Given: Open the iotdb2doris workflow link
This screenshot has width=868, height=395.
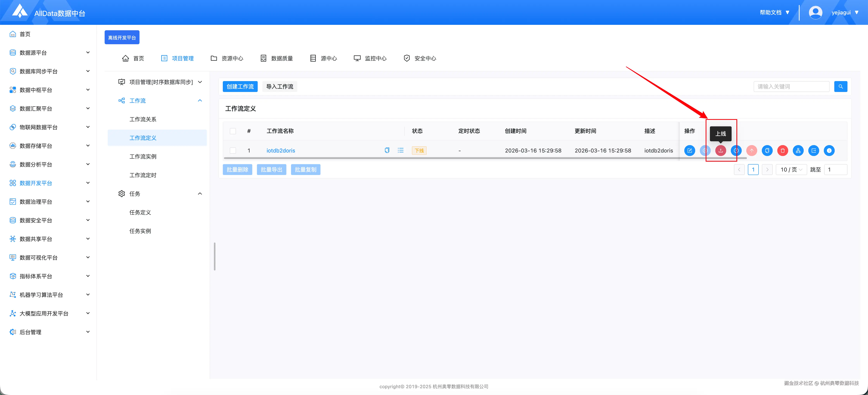Looking at the screenshot, I should pos(281,150).
